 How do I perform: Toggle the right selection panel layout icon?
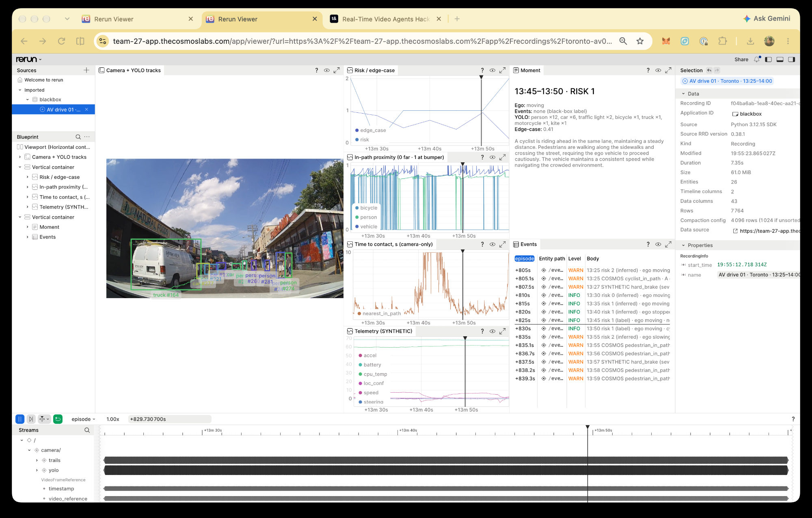tap(791, 60)
